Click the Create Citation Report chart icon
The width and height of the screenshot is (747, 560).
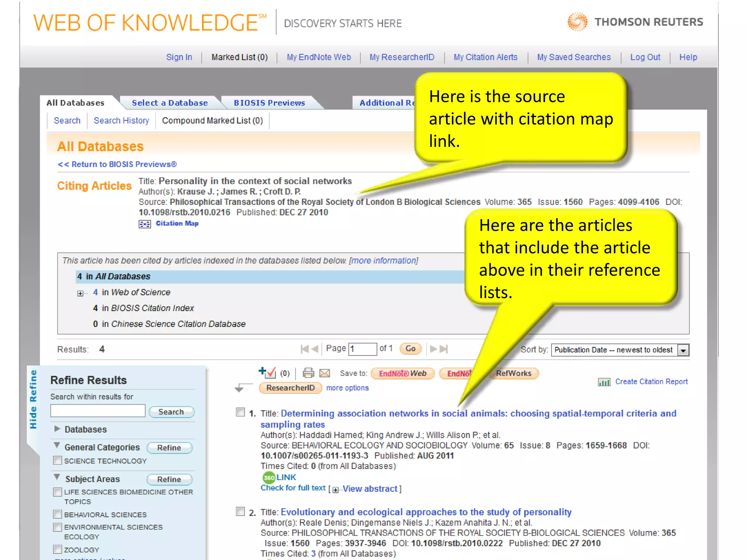[x=604, y=382]
